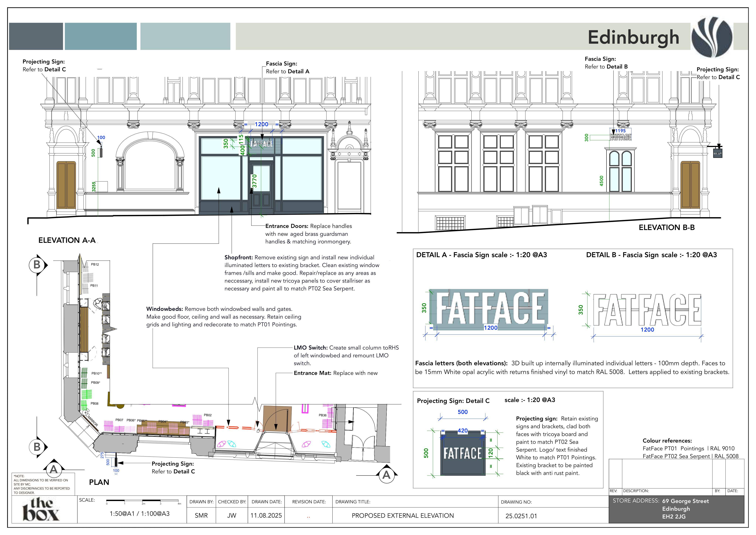Click the "3770" height dimension on Elevation A-A
This screenshot has height=535, width=756.
click(x=255, y=181)
